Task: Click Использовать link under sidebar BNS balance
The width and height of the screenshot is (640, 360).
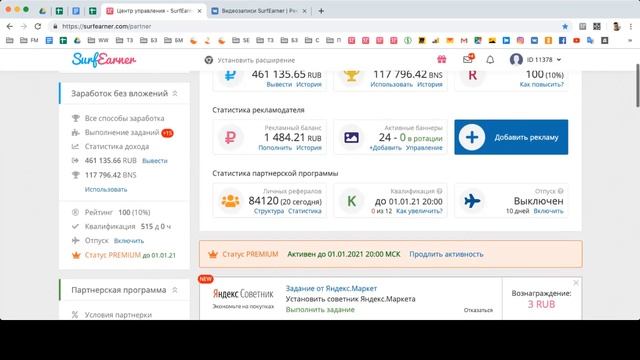Action: tap(106, 189)
